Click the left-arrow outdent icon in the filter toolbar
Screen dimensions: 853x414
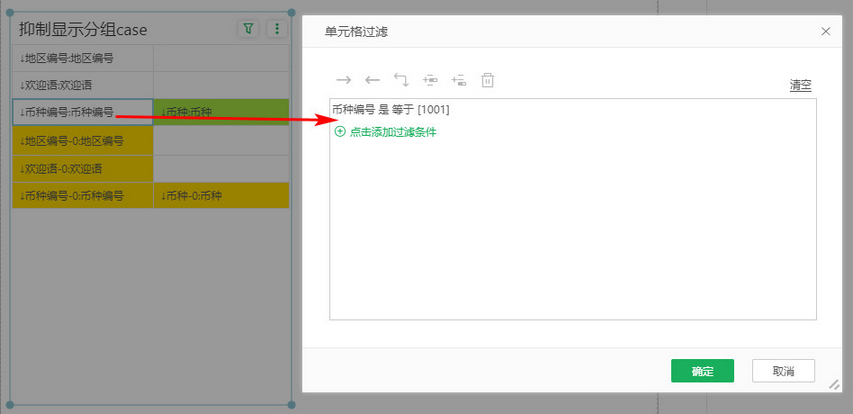click(x=372, y=81)
